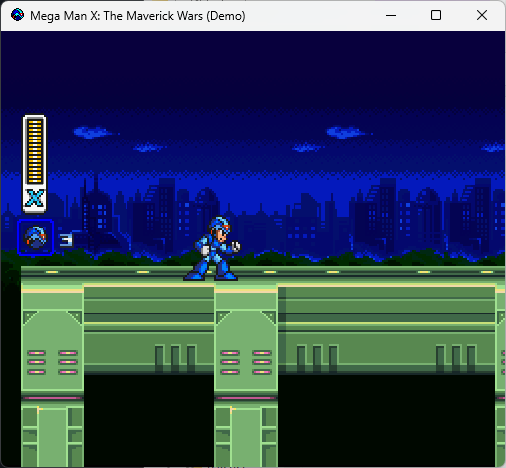
Task: Click Mega Man X character sprite
Action: 212,249
